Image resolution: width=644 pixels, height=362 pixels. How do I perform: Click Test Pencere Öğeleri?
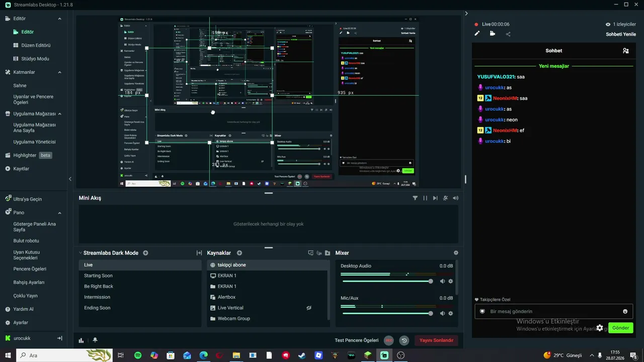pyautogui.click(x=357, y=340)
